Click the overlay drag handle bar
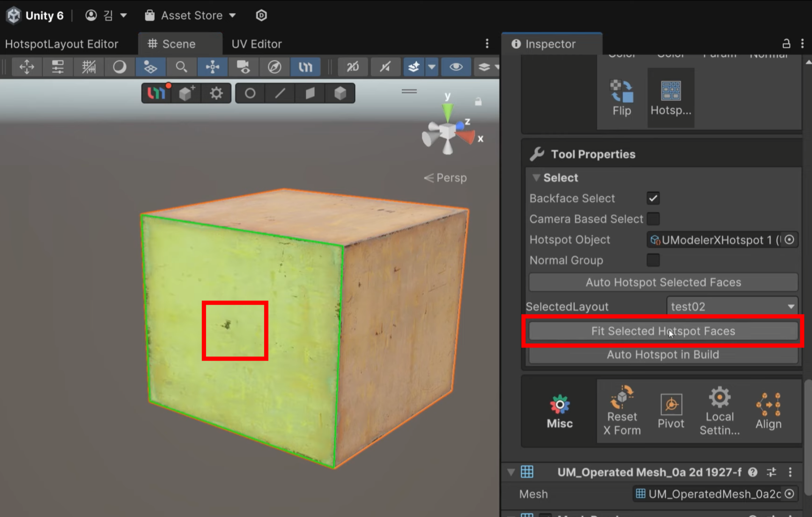This screenshot has width=812, height=517. pos(409,91)
